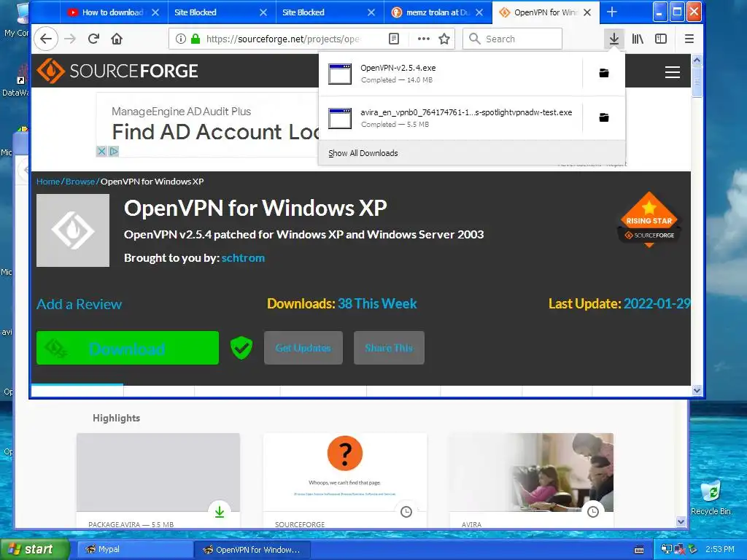Click the page scrollbar down arrow
Screen dimensions: 747x560
click(x=697, y=391)
